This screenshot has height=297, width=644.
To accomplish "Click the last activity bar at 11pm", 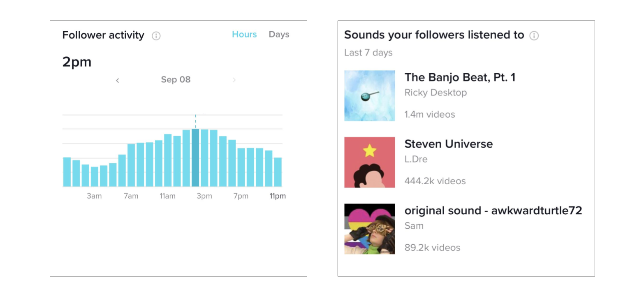I will tap(278, 172).
